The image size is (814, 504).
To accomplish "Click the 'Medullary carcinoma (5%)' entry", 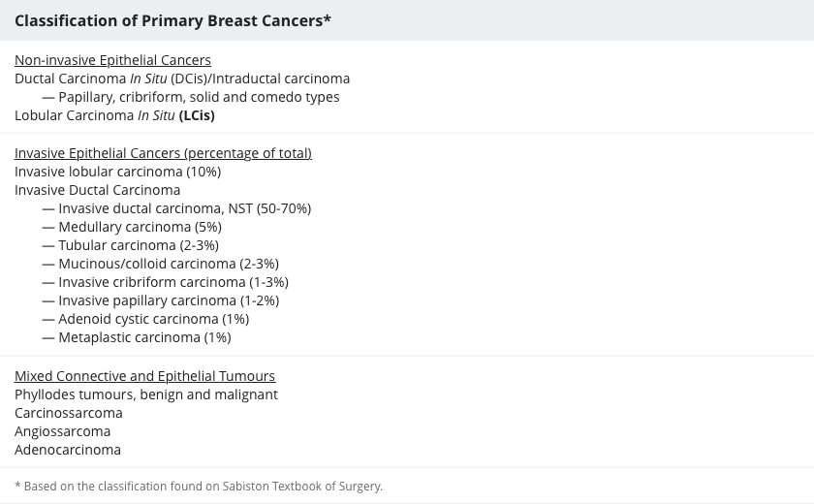I will tap(141, 227).
